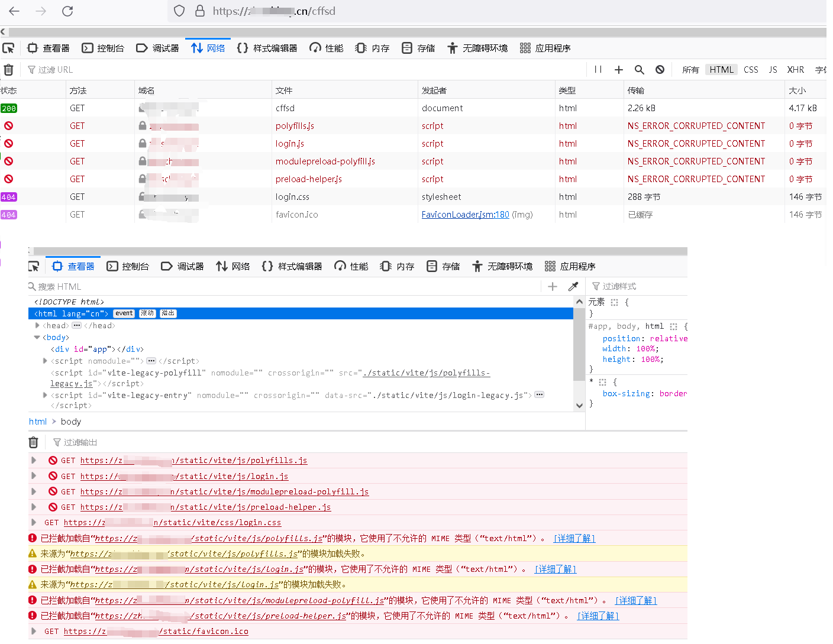This screenshot has height=644, width=833.
Task: Click the plus icon in network toolbar
Action: coord(619,70)
